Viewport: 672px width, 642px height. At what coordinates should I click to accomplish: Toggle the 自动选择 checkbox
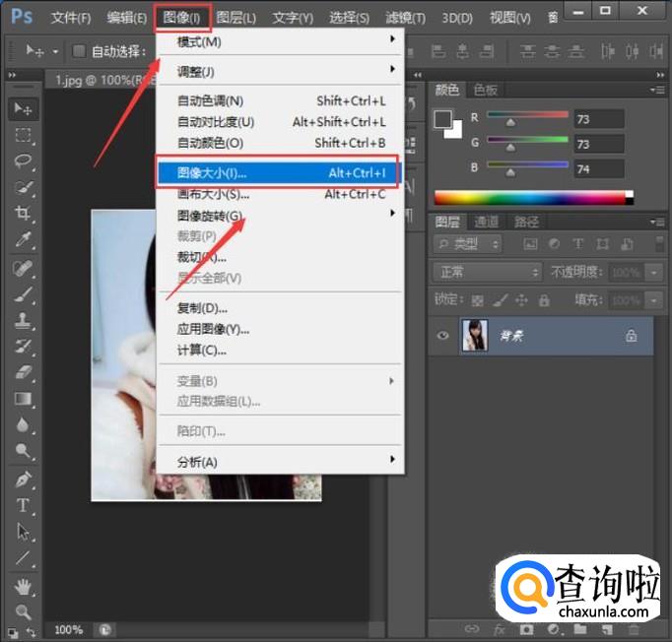tap(80, 50)
